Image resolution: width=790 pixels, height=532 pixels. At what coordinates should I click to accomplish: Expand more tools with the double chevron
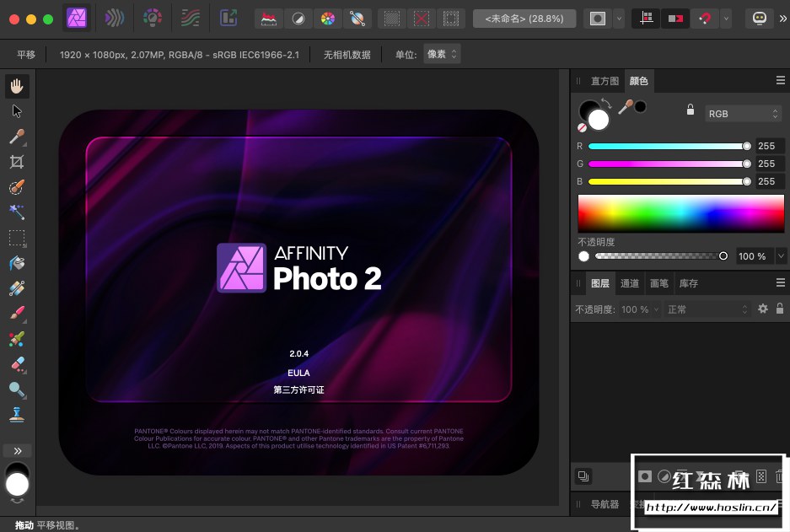[x=18, y=451]
